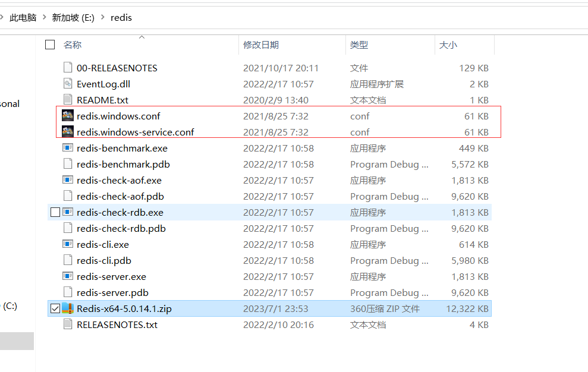Select redis-benchmark.exe file name
Screen dimensions: 588x372
click(x=122, y=148)
